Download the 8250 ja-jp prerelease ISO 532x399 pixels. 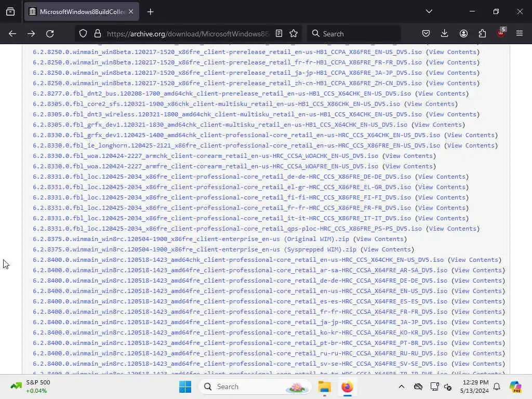pos(227,73)
